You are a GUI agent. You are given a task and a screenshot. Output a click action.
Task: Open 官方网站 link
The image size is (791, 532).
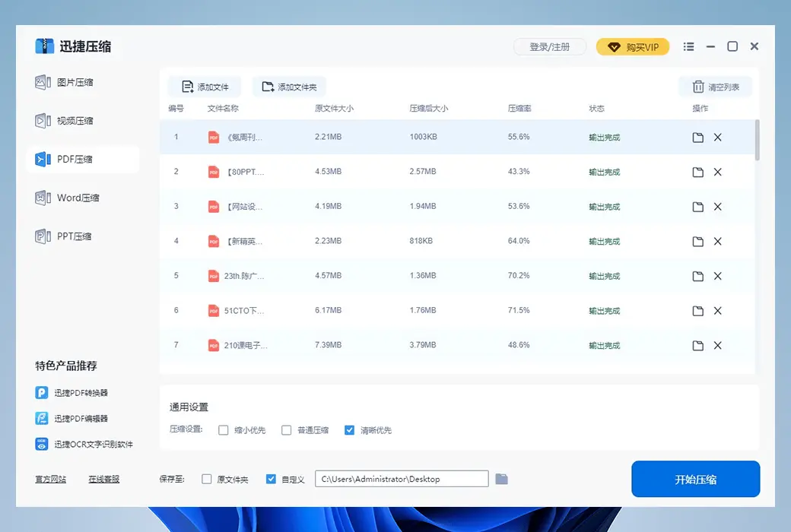[50, 479]
